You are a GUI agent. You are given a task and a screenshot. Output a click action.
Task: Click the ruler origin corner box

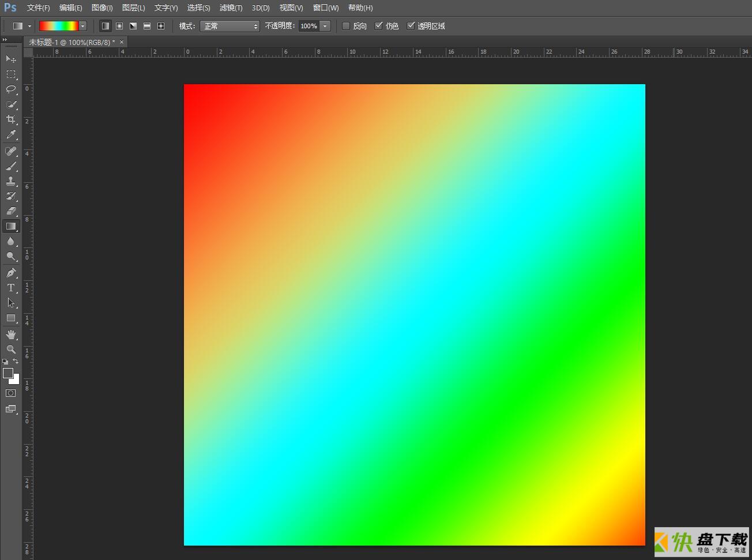28,52
